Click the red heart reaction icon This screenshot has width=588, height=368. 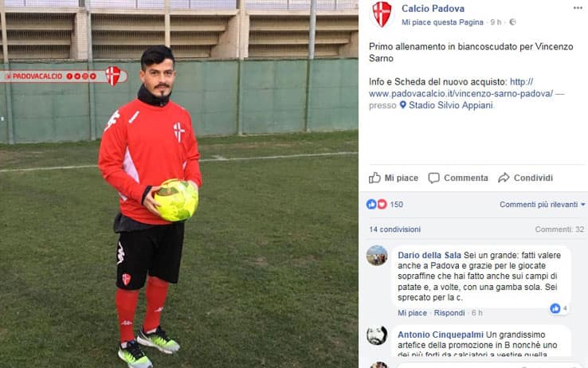[382, 204]
